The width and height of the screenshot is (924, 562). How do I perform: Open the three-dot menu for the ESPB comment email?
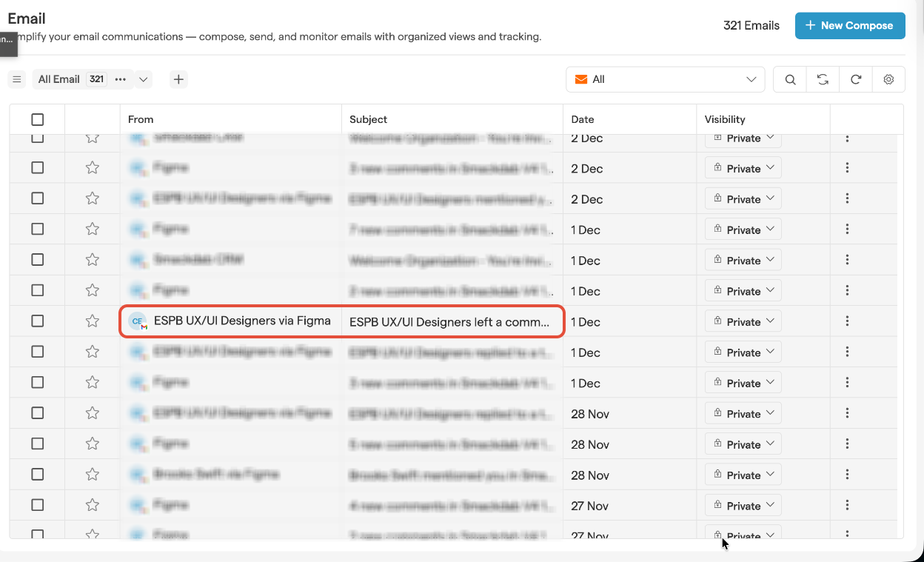(x=847, y=321)
